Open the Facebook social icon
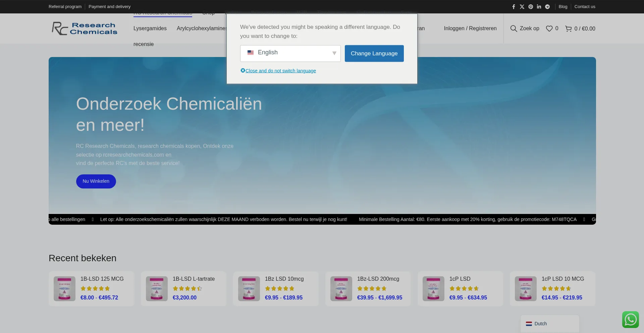644x333 pixels. click(514, 7)
